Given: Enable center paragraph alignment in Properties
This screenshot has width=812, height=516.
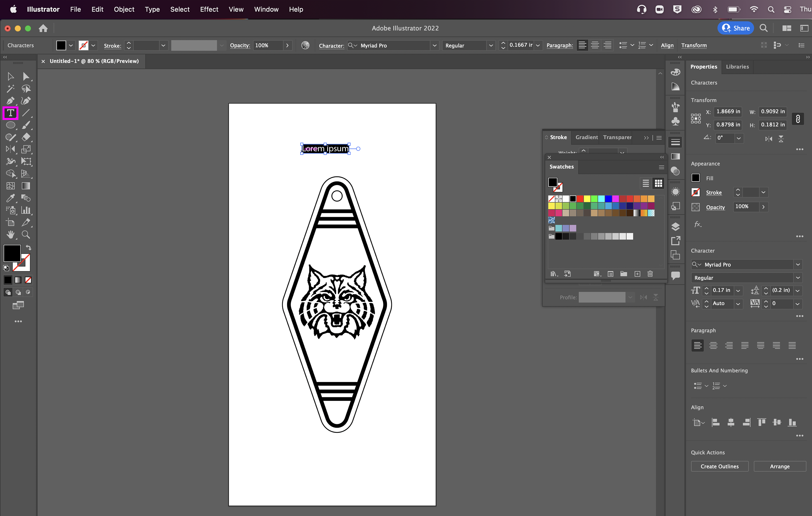Looking at the screenshot, I should [713, 345].
